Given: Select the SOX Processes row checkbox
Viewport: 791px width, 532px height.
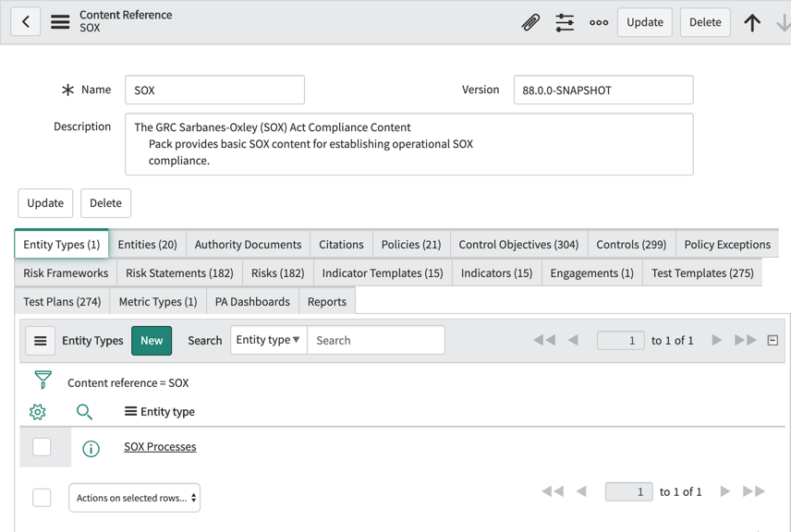Looking at the screenshot, I should [42, 447].
